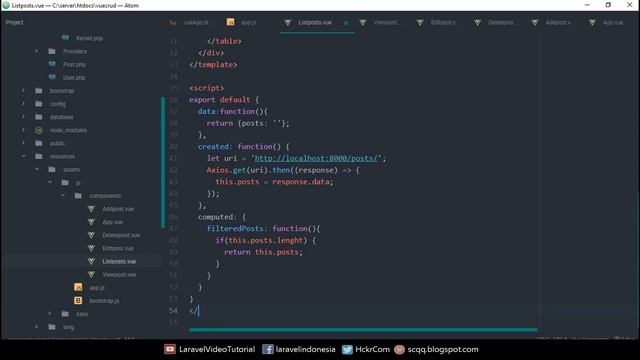Collapse the components folder arrow
This screenshot has height=360, width=640.
coord(63,196)
